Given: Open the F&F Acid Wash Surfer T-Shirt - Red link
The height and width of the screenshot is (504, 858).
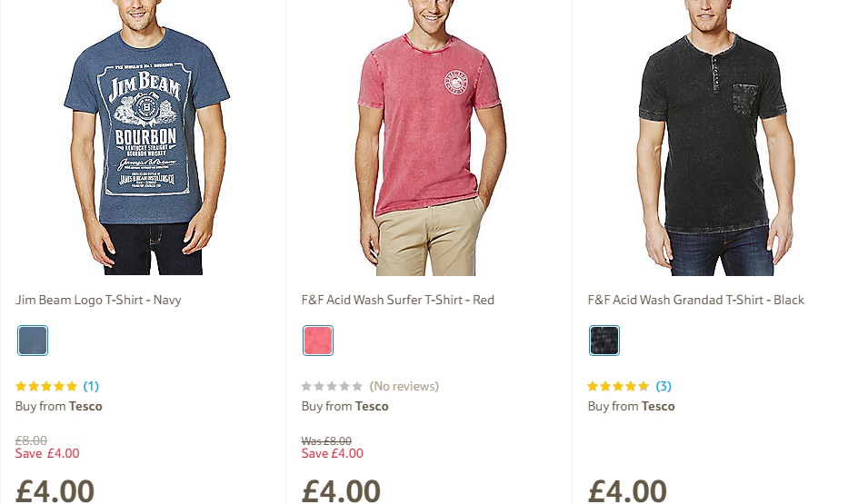Looking at the screenshot, I should point(398,300).
